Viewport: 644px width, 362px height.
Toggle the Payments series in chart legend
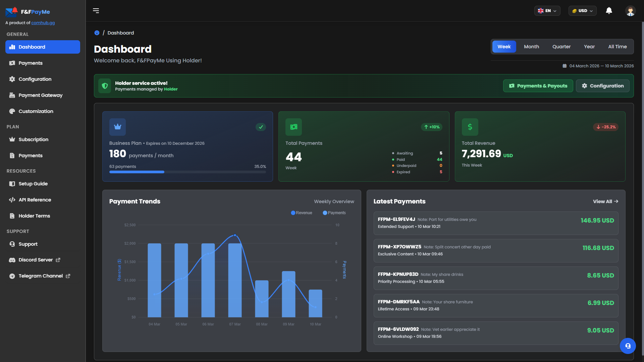[334, 213]
